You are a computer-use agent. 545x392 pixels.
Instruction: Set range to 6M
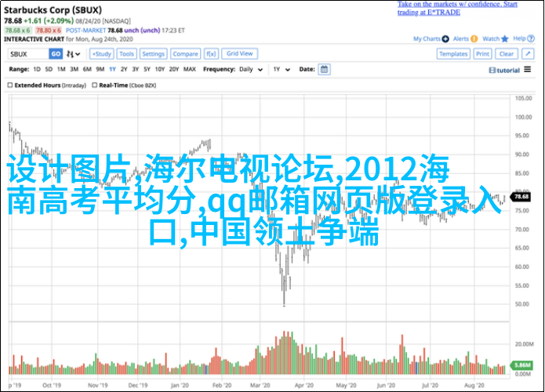[x=87, y=70]
